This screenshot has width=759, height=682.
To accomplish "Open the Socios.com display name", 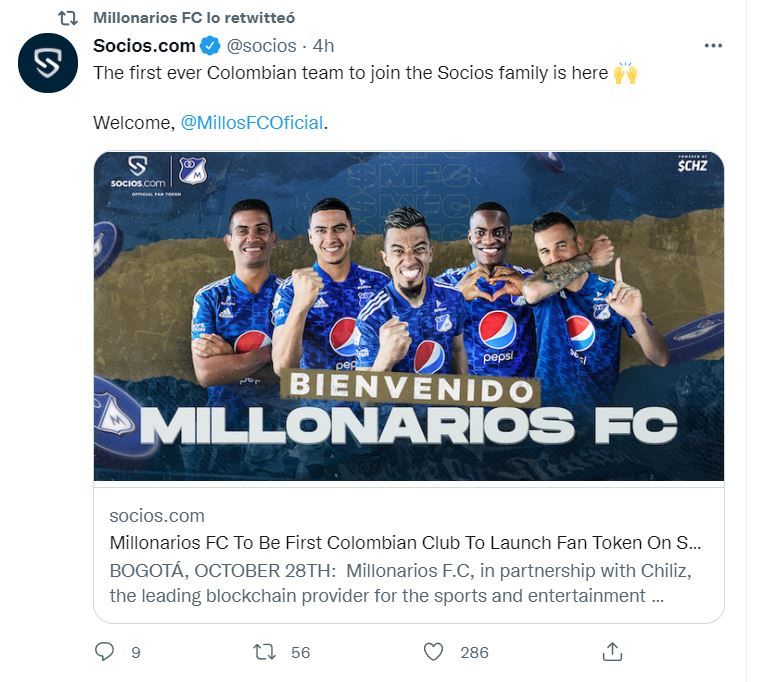I will coord(144,46).
